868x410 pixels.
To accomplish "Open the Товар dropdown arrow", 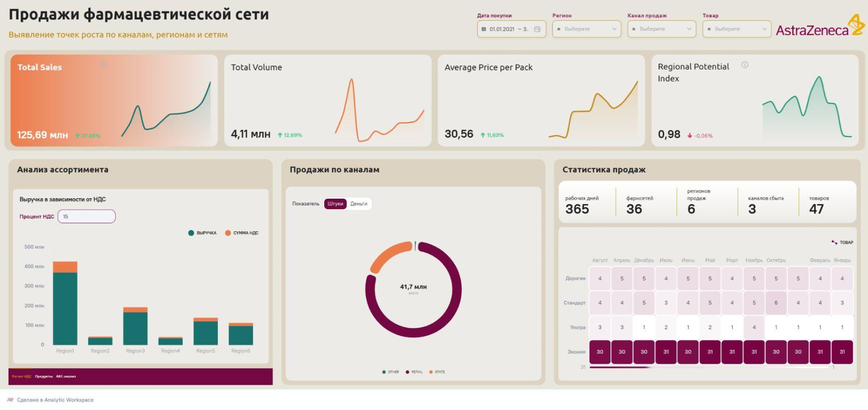I will click(764, 29).
